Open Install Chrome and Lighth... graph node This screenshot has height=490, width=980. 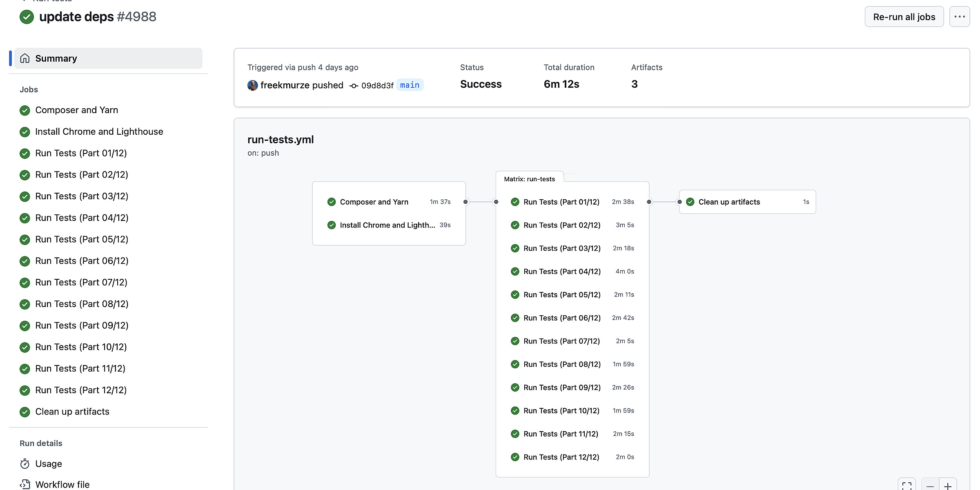[389, 225]
